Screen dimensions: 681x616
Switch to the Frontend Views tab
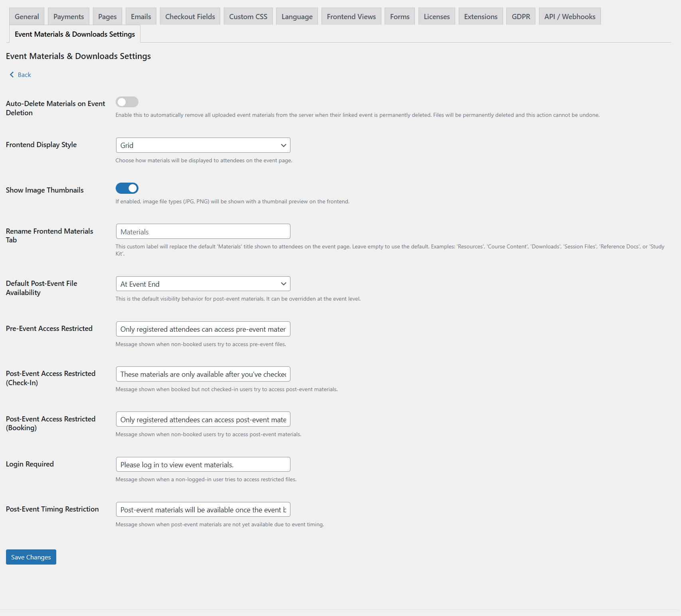(x=351, y=17)
